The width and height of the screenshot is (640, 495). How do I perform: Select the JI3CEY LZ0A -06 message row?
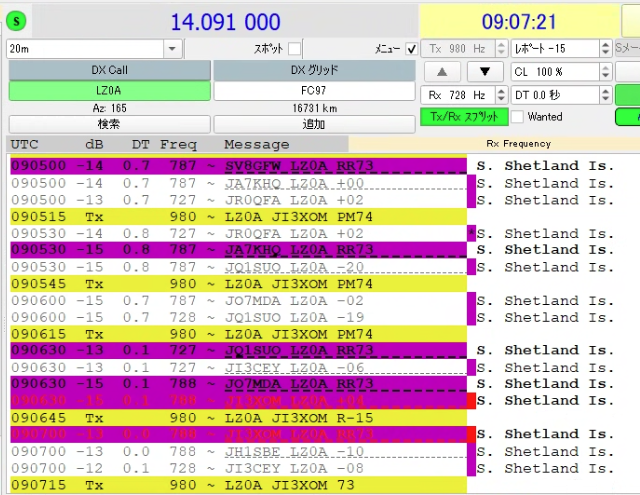click(x=238, y=367)
